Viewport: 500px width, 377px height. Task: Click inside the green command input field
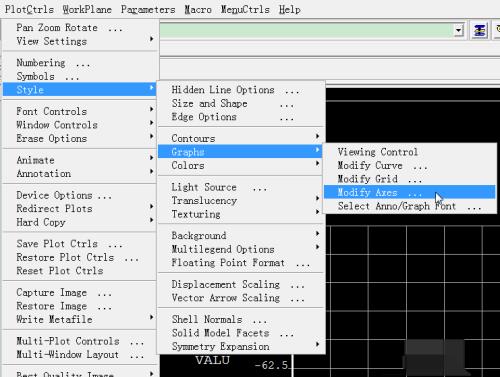tap(307, 30)
